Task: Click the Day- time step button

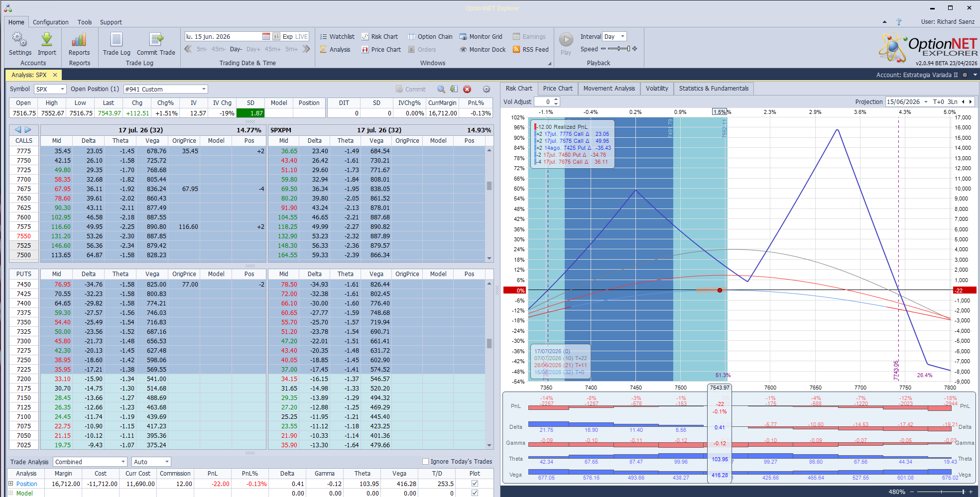Action: pyautogui.click(x=236, y=49)
